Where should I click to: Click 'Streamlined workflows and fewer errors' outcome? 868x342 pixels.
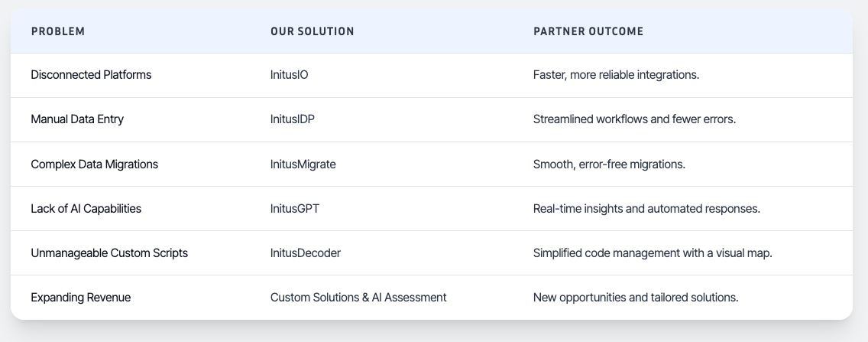coord(634,119)
